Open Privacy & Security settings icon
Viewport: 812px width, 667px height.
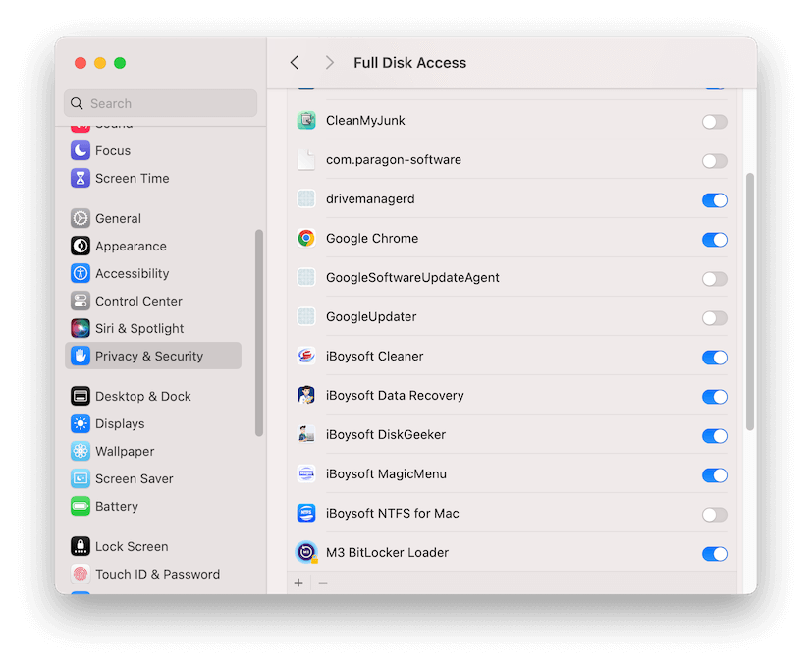click(x=81, y=356)
